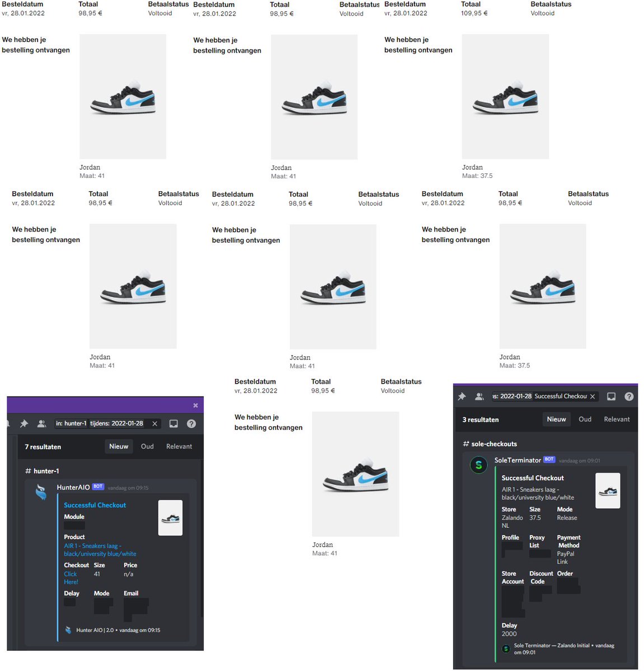Click the delay value '2000'
The image size is (644, 671).
pyautogui.click(x=509, y=634)
